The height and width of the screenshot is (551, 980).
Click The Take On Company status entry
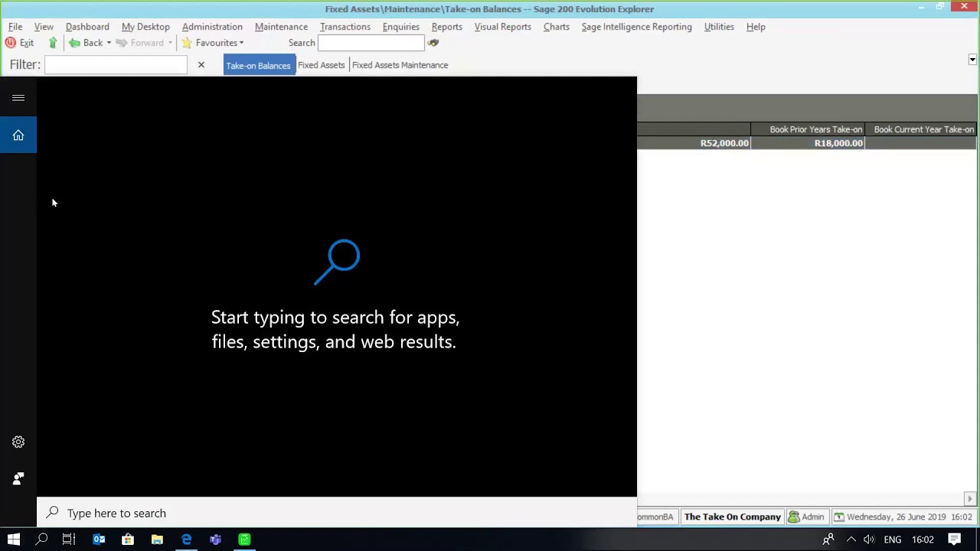coord(733,517)
